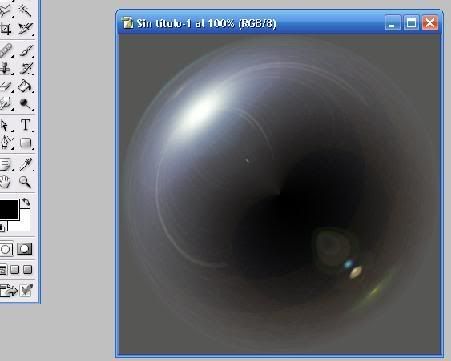Select the Eyedropper tool

[25, 164]
